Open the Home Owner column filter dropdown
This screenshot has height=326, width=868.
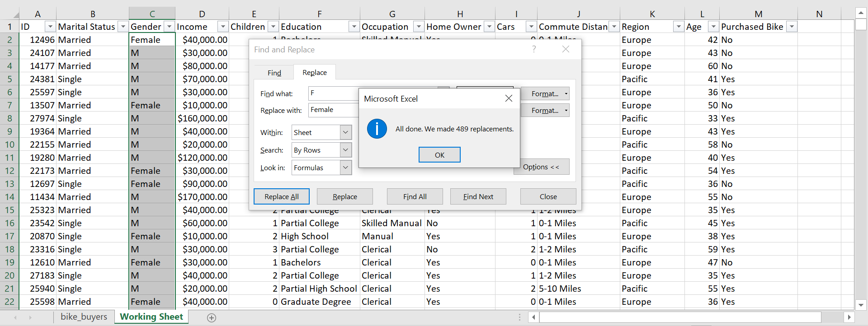(489, 27)
